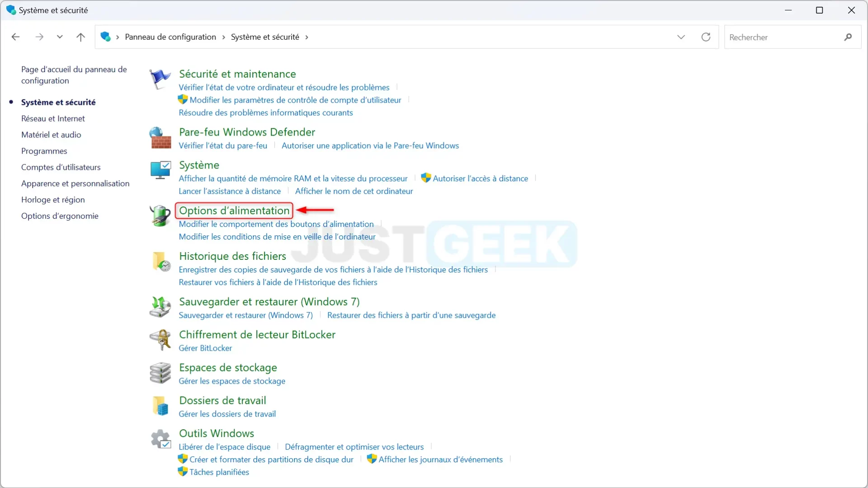Screen dimensions: 868x488
Task: Click Modifier le comportement des boutons d'alimentation
Action: (x=276, y=224)
